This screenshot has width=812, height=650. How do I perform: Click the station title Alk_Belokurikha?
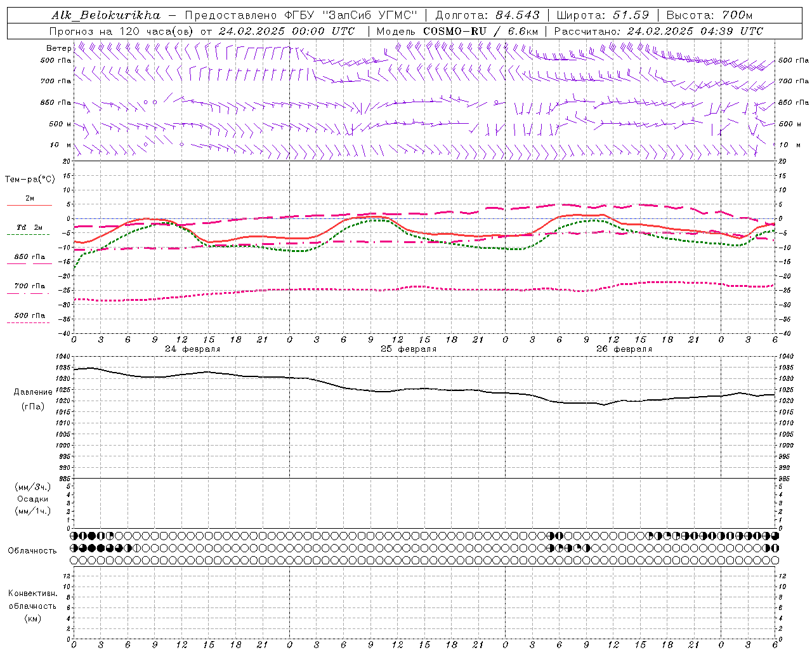coord(106,15)
